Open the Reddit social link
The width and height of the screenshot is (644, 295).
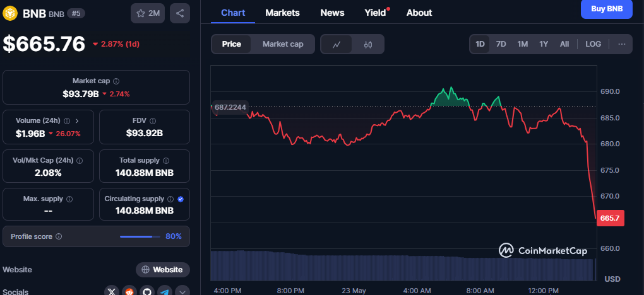129,292
